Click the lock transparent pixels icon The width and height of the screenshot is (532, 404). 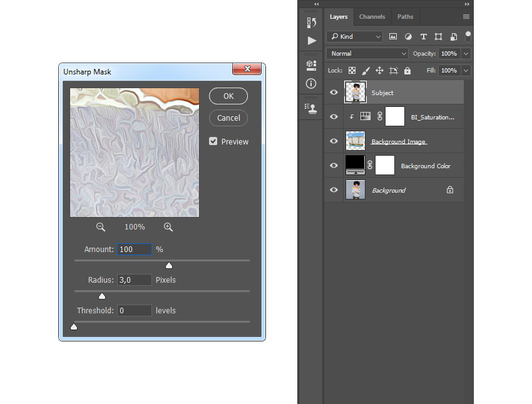352,71
